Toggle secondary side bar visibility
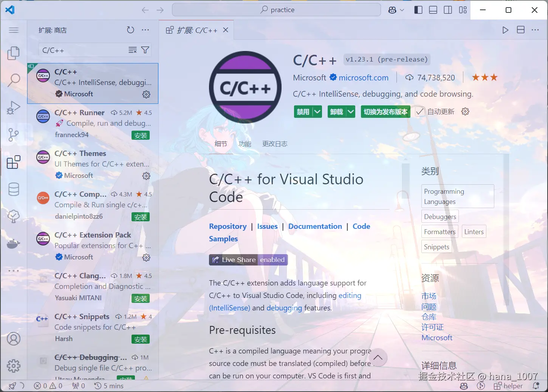This screenshot has height=392, width=548. 448,10
